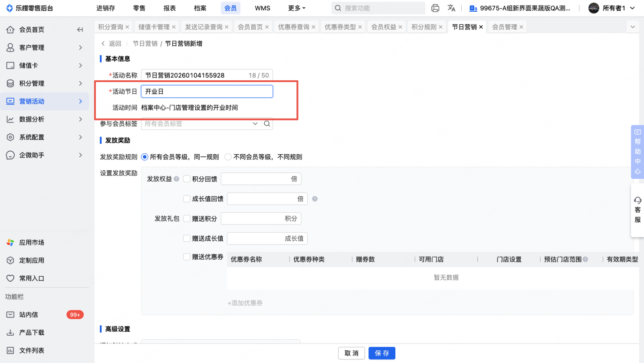
Task: Click the 数据分析 chart icon
Action: point(10,119)
